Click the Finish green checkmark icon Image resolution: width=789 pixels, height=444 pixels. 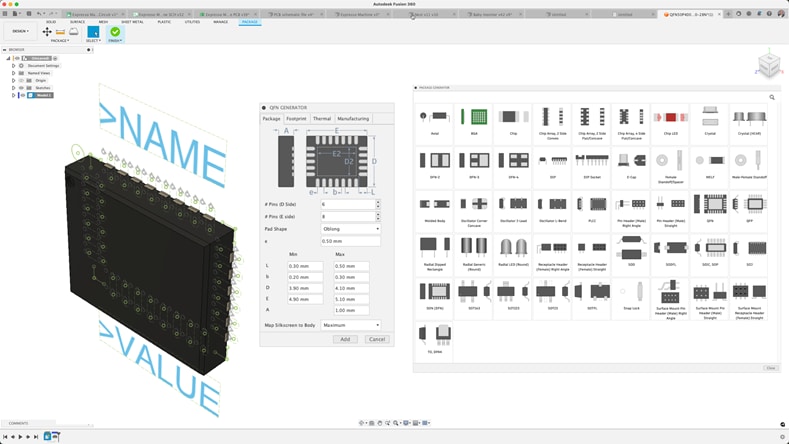click(115, 32)
